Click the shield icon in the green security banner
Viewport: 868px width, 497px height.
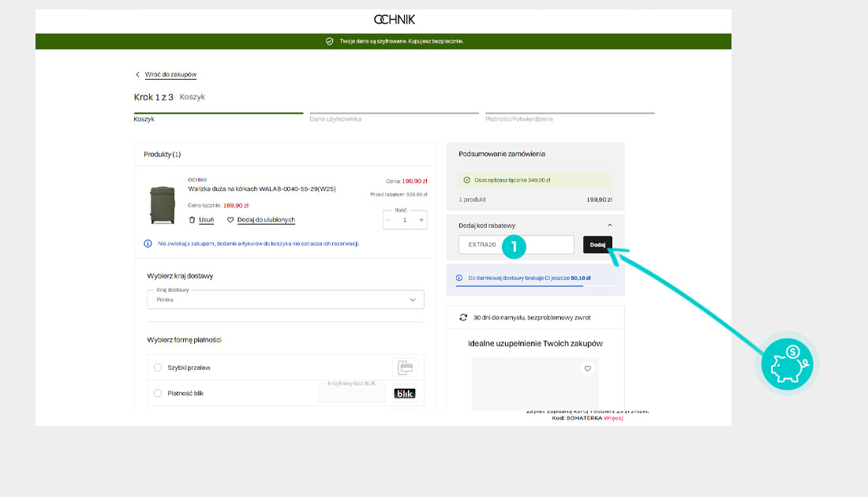[329, 41]
